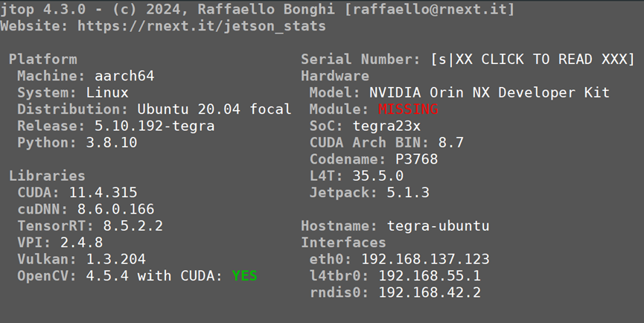Click the SoC value tegra23x
Viewport: 644px width, 323px height.
(386, 126)
